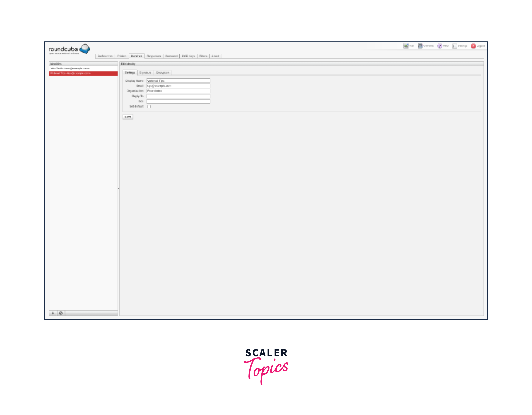
Task: Open the Filters tab
Action: click(203, 56)
